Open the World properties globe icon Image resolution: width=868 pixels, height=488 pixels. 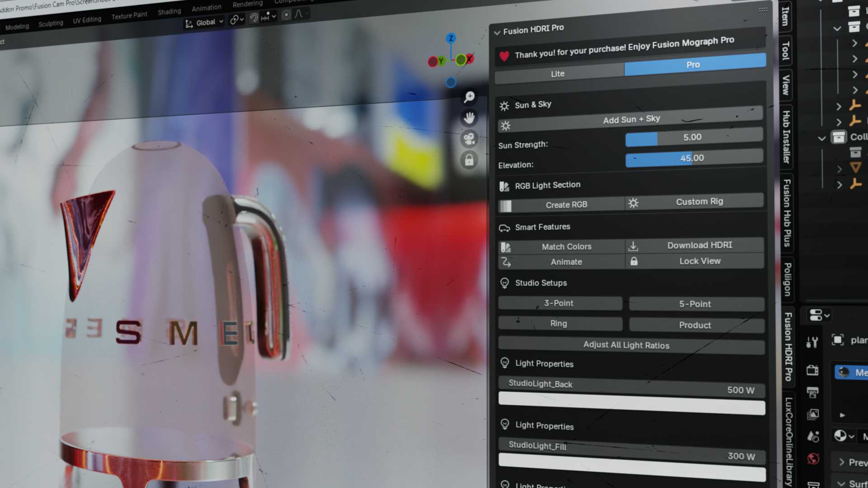[813, 459]
